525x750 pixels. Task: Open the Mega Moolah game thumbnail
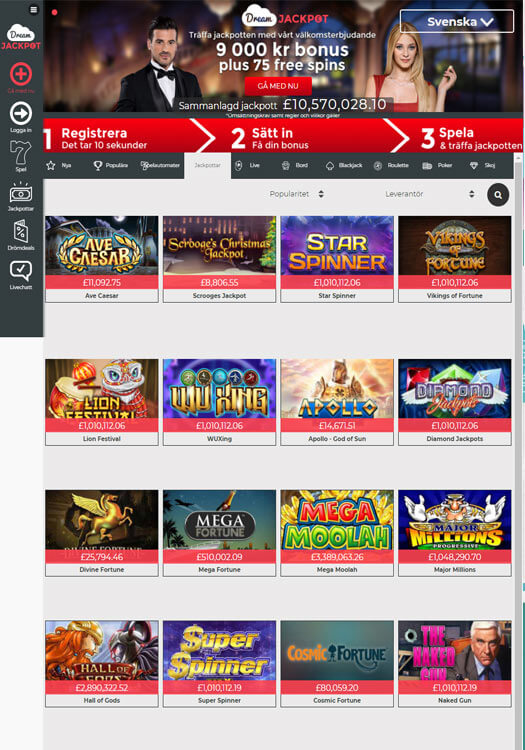point(337,532)
